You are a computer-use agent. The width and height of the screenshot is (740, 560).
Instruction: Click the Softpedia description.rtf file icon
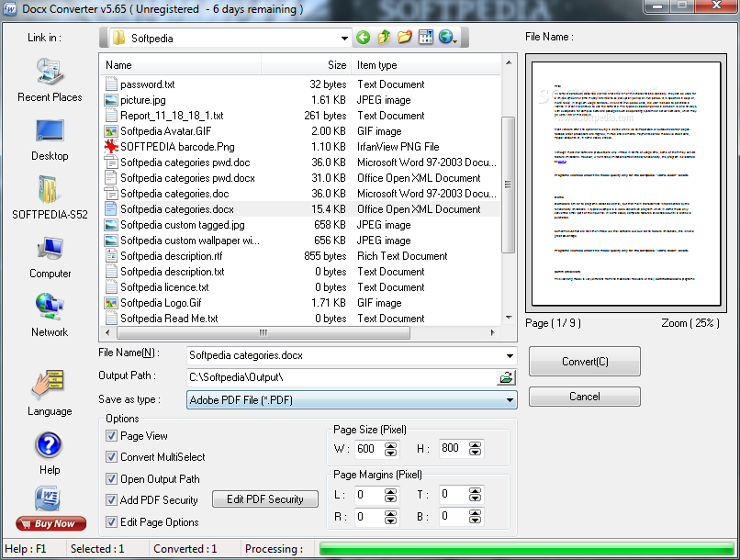click(111, 256)
